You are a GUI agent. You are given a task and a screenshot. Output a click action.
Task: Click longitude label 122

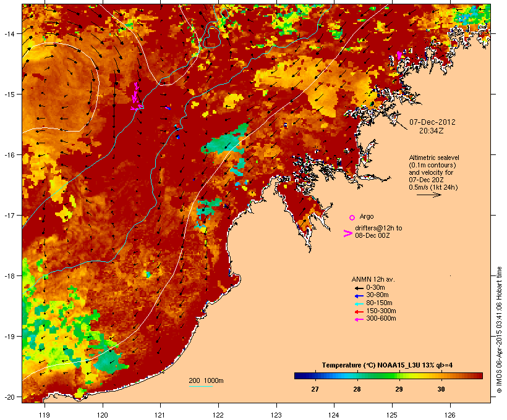(x=218, y=415)
